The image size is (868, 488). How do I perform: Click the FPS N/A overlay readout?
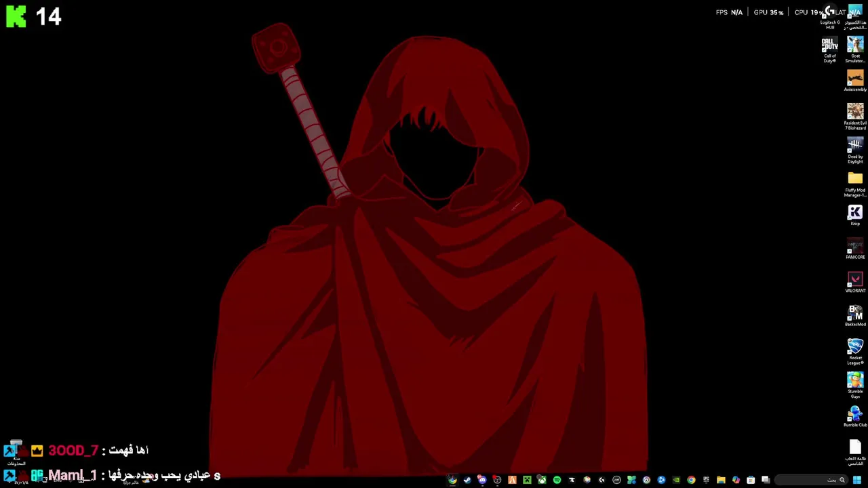coord(729,12)
